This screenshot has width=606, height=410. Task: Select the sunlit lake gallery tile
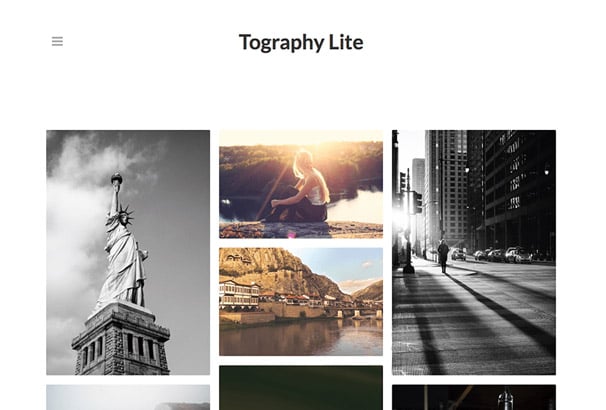(301, 184)
